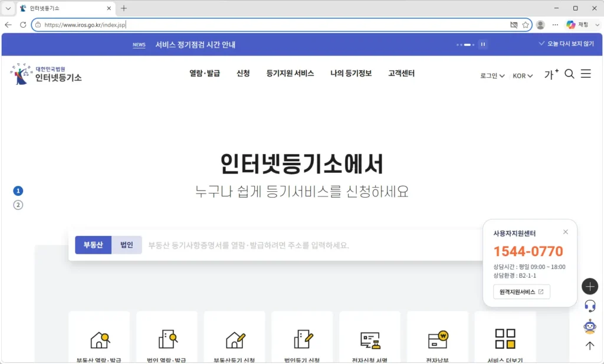Open 법인등기 신청 building pencil icon
Screen dimensions: 604x364
303,339
